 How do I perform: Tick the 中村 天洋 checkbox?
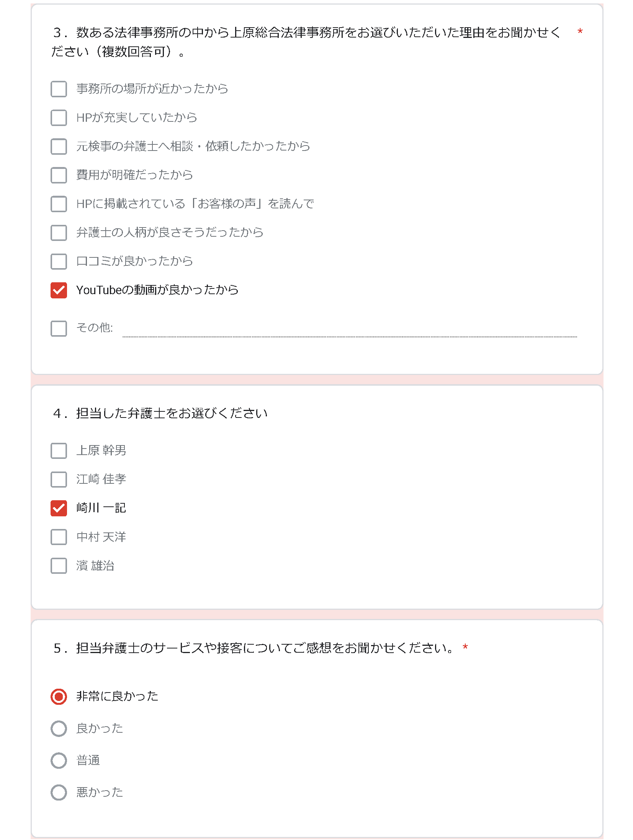click(x=59, y=537)
